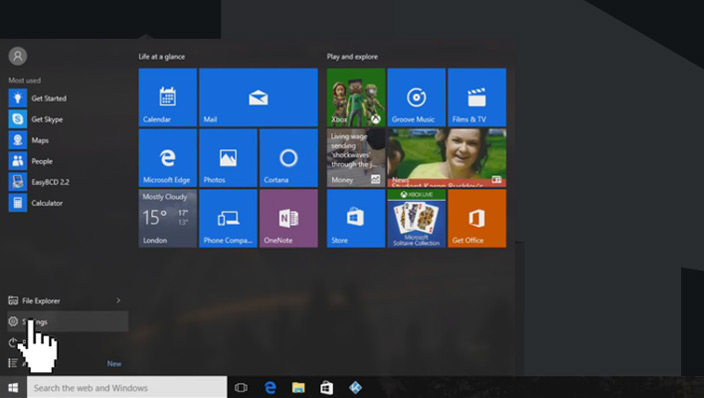Open the Money news tile

point(356,158)
